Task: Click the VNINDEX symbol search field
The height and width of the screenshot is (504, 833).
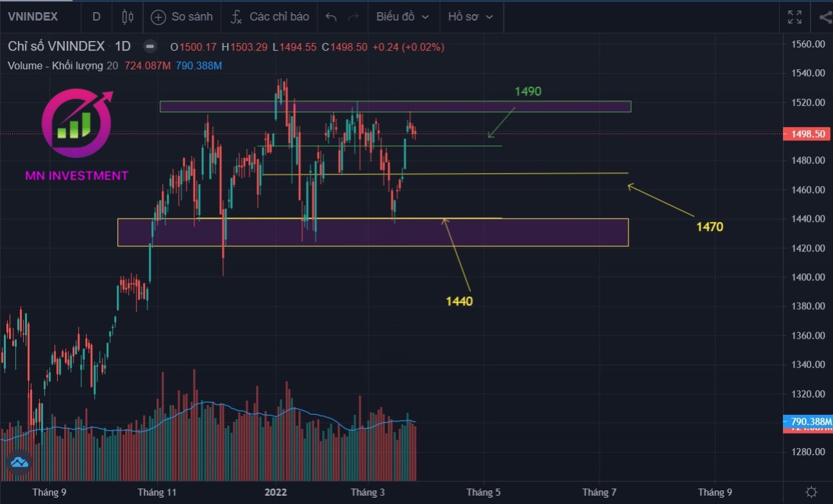Action: [x=33, y=17]
